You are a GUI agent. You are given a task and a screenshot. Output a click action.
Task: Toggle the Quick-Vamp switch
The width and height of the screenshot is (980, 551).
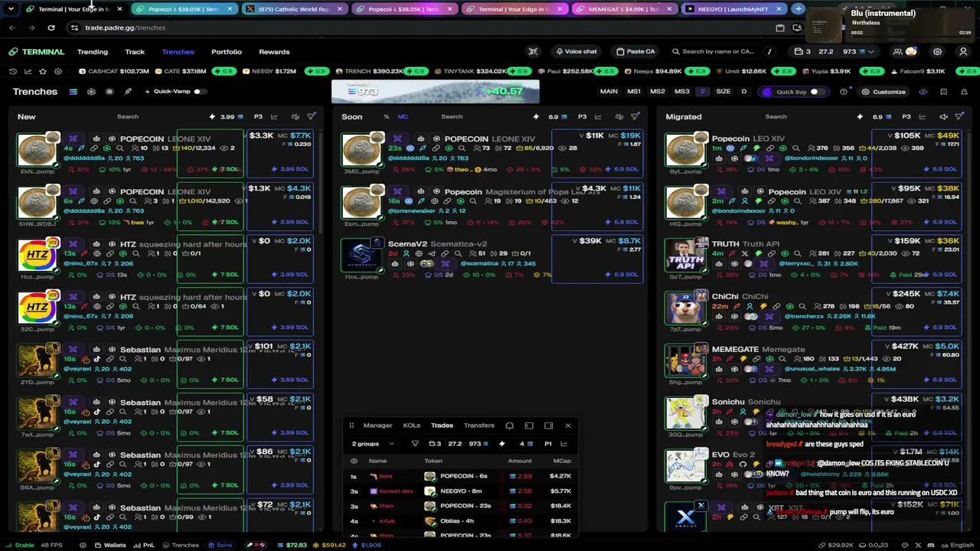click(x=199, y=92)
